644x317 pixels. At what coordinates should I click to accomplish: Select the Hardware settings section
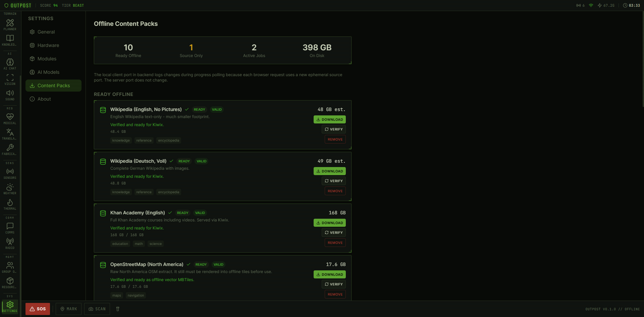[x=48, y=45]
